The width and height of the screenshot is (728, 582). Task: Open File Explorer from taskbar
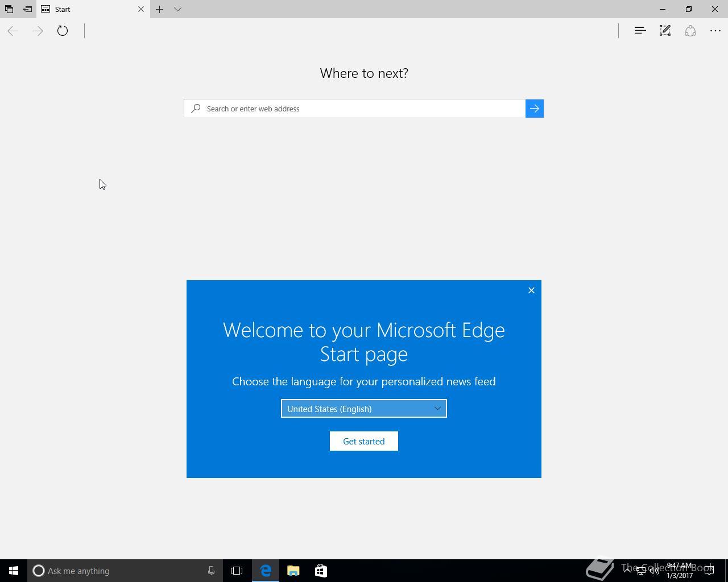point(293,571)
